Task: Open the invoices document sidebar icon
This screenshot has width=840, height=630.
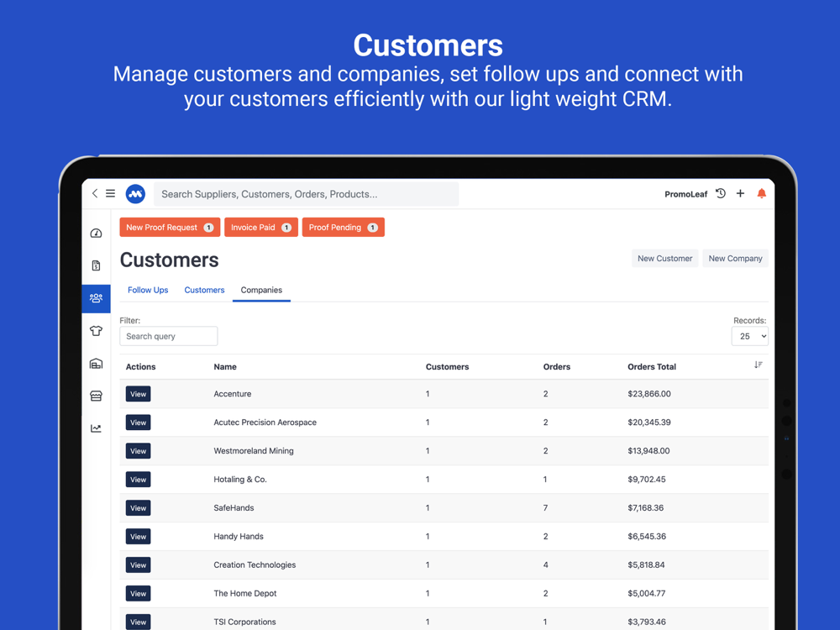Action: pyautogui.click(x=96, y=265)
